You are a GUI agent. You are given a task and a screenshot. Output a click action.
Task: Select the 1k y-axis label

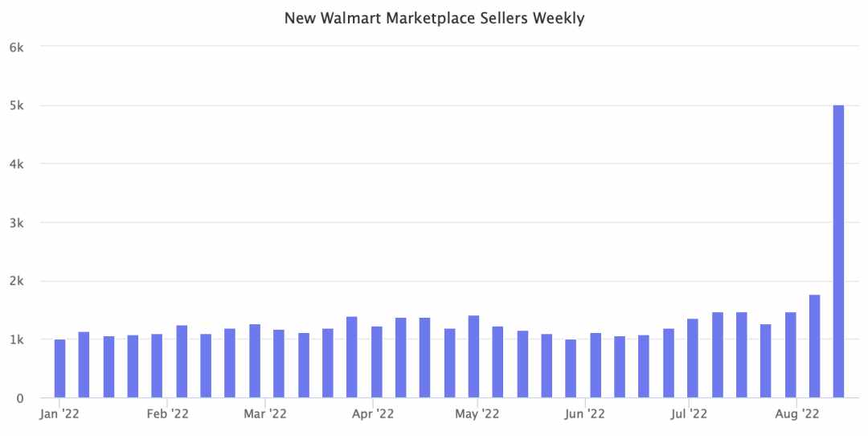click(17, 340)
